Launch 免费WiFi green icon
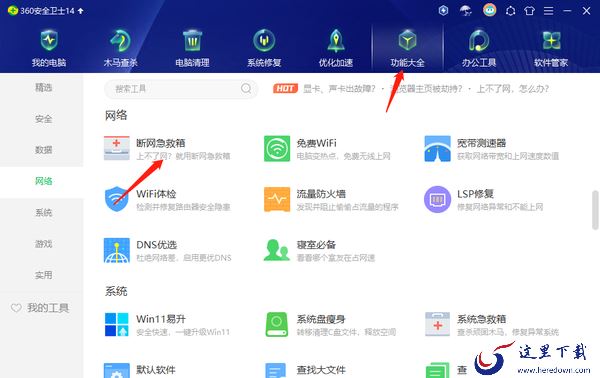 click(x=277, y=148)
